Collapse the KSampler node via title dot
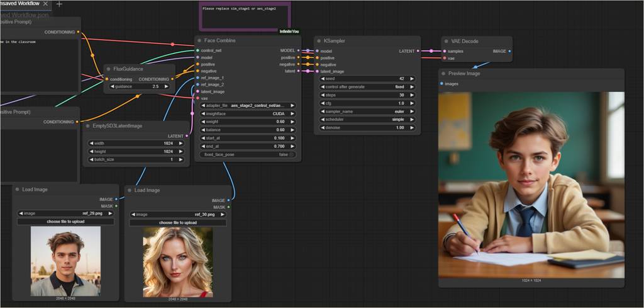 [x=319, y=41]
